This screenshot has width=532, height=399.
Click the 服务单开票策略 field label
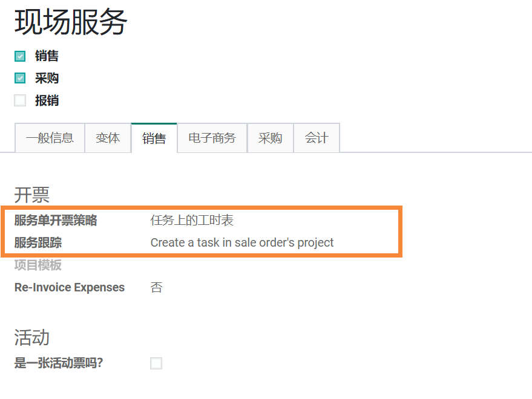(56, 220)
